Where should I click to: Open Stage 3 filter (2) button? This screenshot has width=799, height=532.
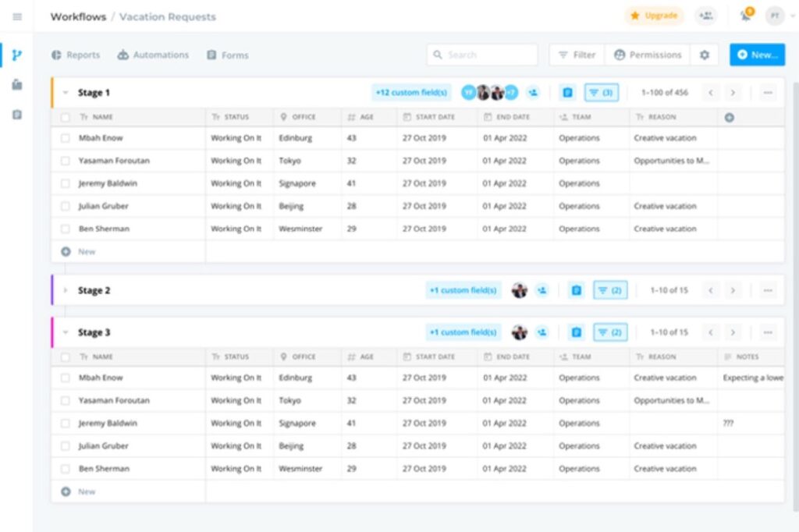pos(610,332)
